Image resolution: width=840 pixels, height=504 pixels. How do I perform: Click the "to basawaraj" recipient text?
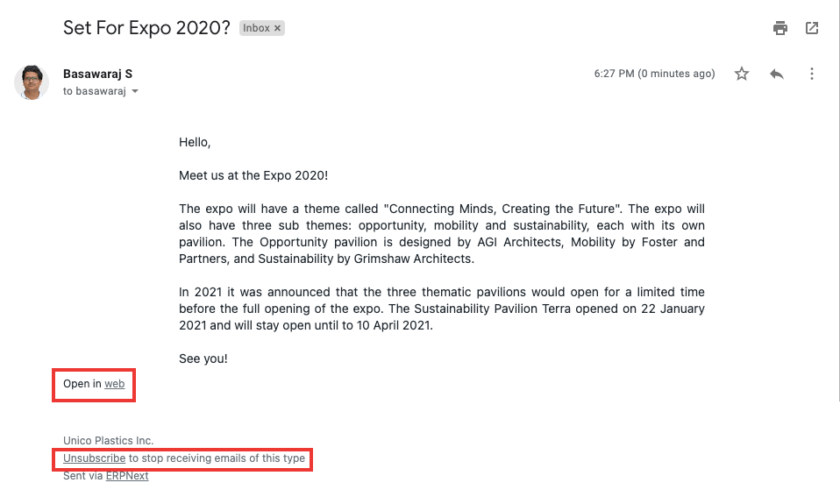pyautogui.click(x=96, y=91)
